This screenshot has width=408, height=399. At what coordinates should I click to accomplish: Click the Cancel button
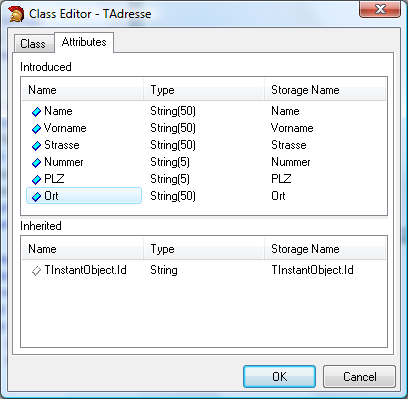pyautogui.click(x=359, y=377)
